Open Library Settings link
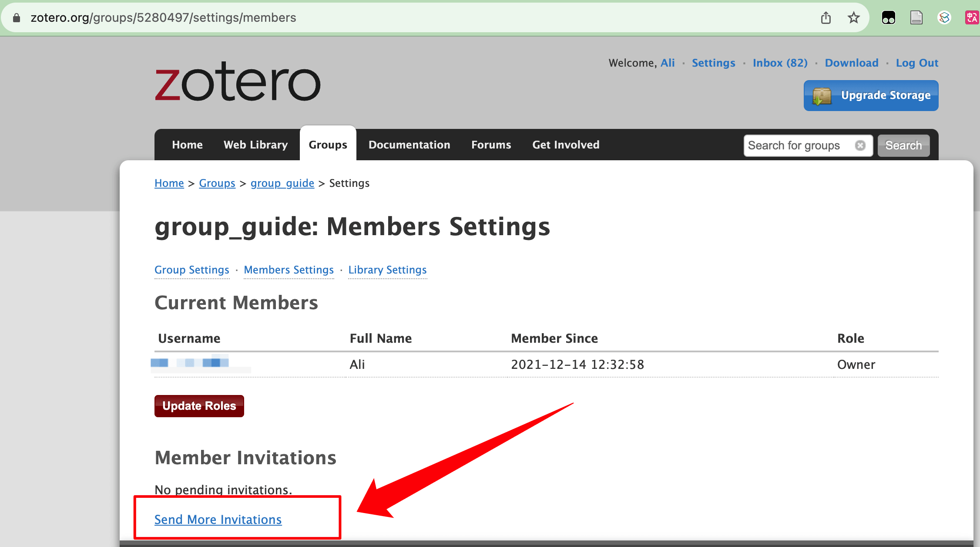The height and width of the screenshot is (547, 980). click(387, 270)
